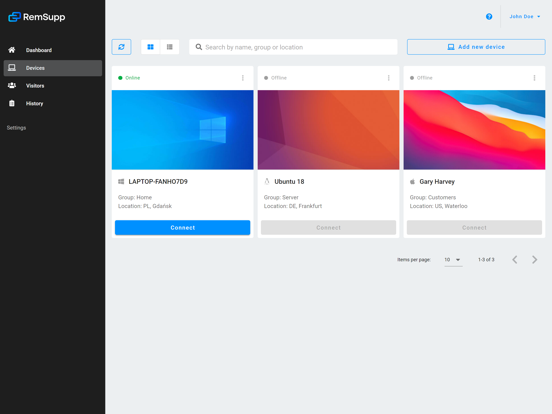Click 'Group: Home' text
The image size is (552, 414).
(x=135, y=197)
